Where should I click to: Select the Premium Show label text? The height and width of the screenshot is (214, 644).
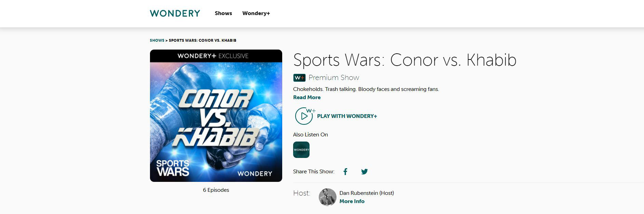pos(334,78)
